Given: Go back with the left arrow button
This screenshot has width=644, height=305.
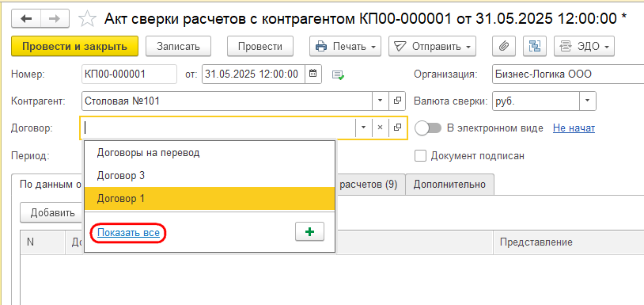Looking at the screenshot, I should pyautogui.click(x=26, y=18).
